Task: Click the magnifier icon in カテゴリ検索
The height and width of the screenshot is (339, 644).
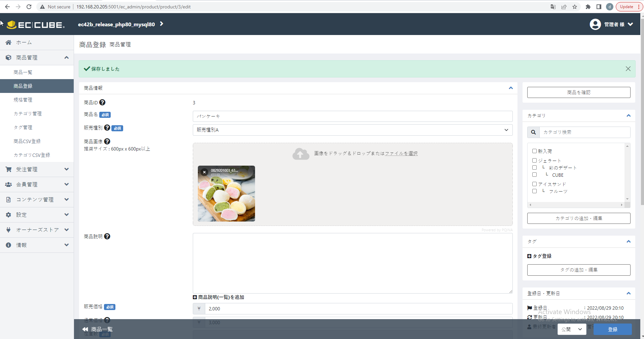Action: click(533, 132)
